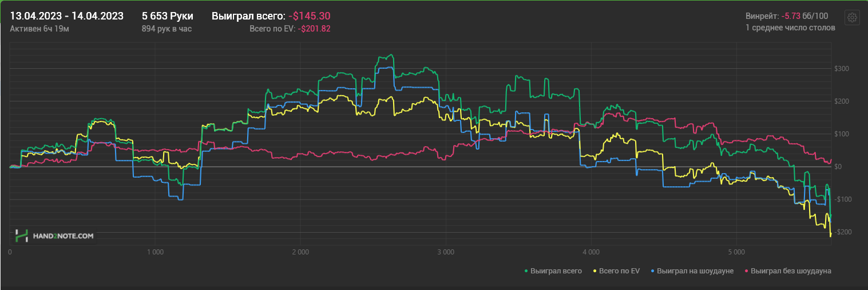Viewport: 868px width, 290px height.
Task: Click the -$100 y-axis label
Action: [x=842, y=199]
